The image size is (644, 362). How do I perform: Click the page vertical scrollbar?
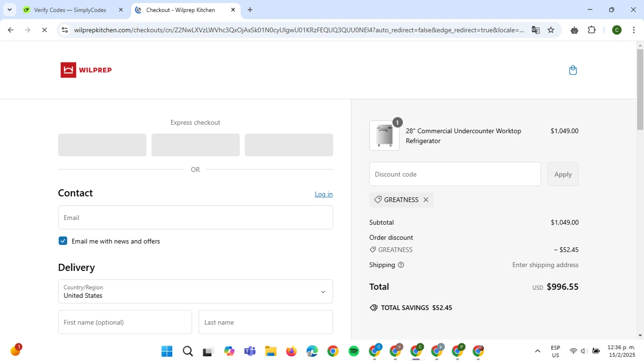640,89
